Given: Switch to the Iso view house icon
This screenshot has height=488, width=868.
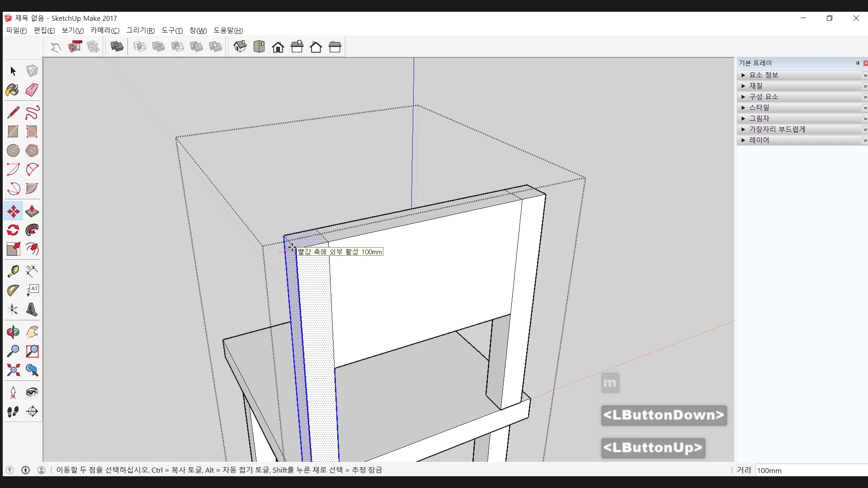Looking at the screenshot, I should pyautogui.click(x=240, y=47).
